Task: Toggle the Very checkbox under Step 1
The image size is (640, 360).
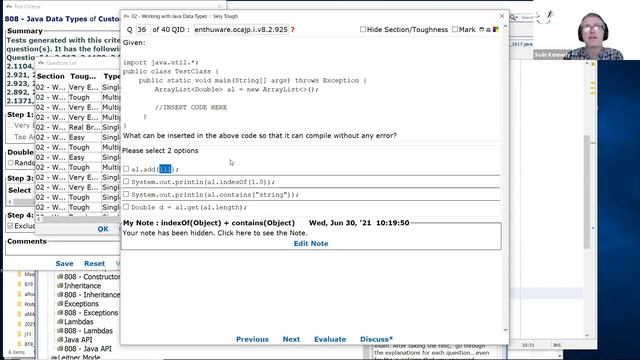Action: [10, 125]
